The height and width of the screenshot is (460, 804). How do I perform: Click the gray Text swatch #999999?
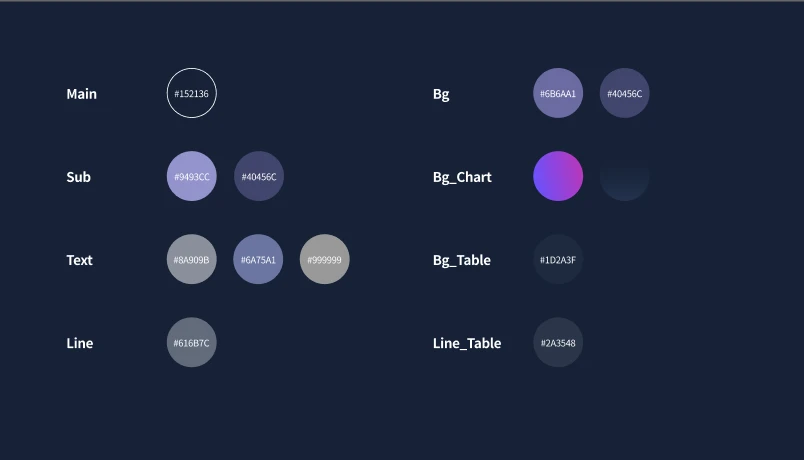(x=325, y=259)
